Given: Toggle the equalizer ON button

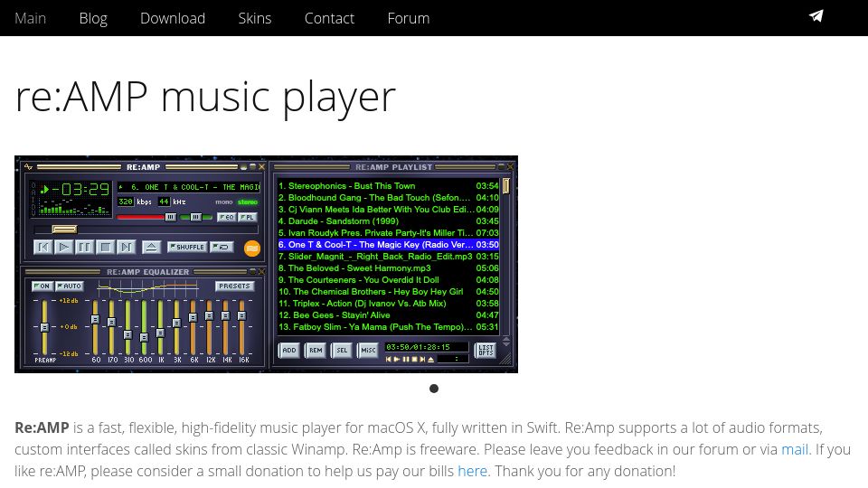Looking at the screenshot, I should tap(42, 286).
